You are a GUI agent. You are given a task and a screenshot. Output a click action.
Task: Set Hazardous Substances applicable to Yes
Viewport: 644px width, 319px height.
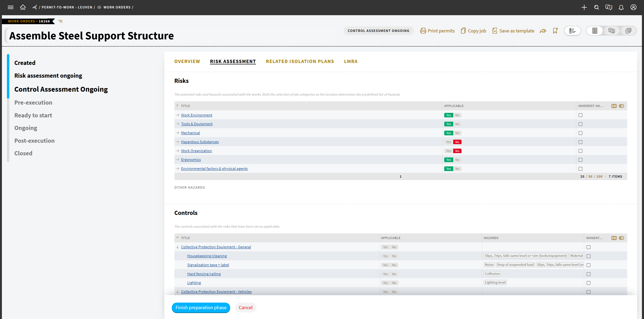[x=449, y=142]
